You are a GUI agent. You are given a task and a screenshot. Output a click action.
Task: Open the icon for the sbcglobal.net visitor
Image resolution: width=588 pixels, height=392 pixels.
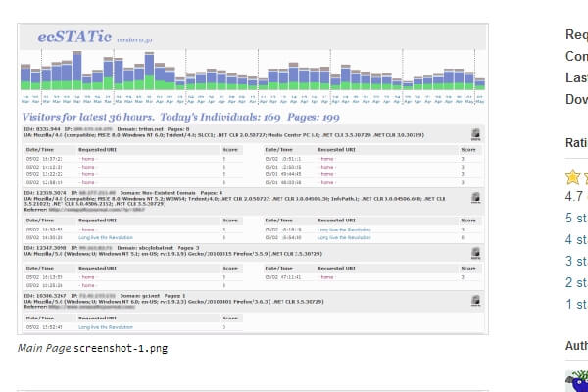point(476,251)
